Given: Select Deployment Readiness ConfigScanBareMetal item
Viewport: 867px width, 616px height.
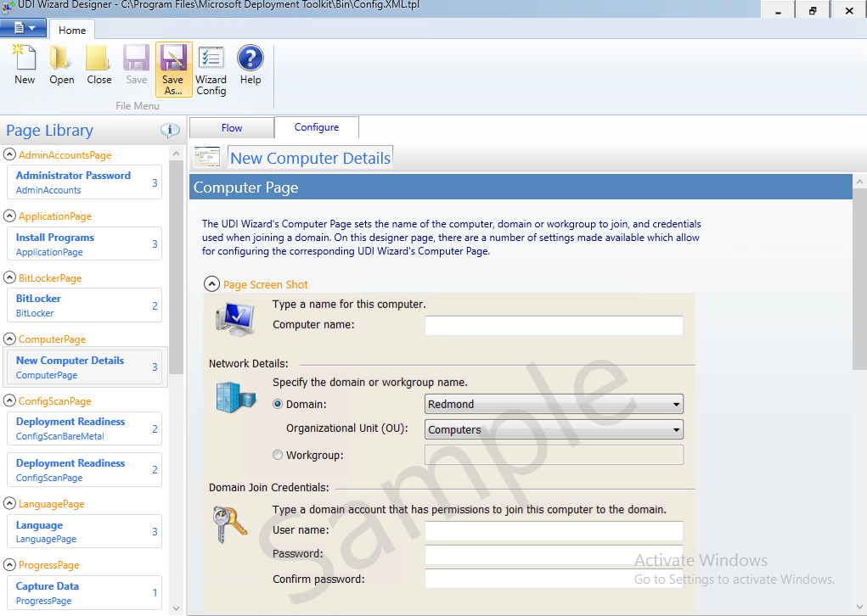Looking at the screenshot, I should pyautogui.click(x=84, y=428).
